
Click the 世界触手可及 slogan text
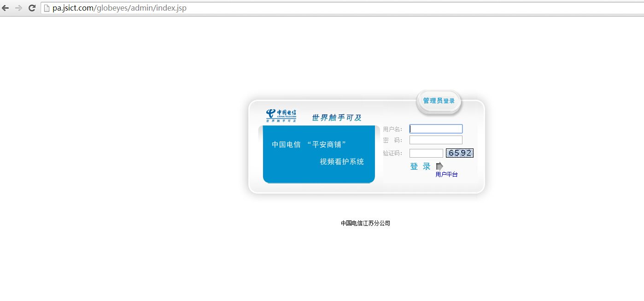coord(337,118)
